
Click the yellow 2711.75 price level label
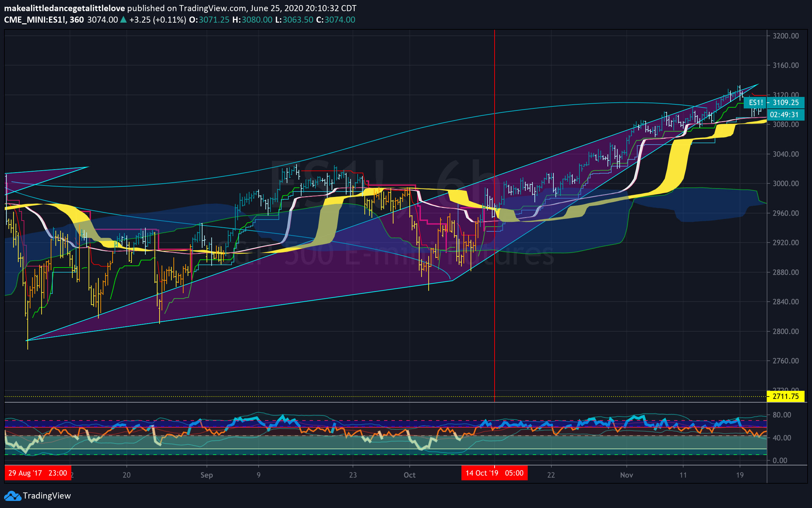(786, 396)
